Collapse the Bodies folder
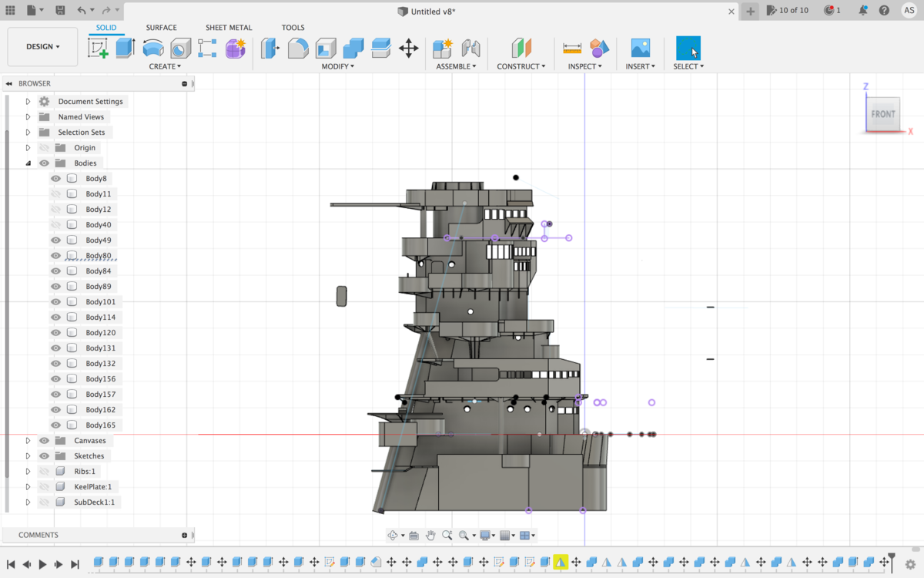The height and width of the screenshot is (578, 924). pyautogui.click(x=28, y=163)
